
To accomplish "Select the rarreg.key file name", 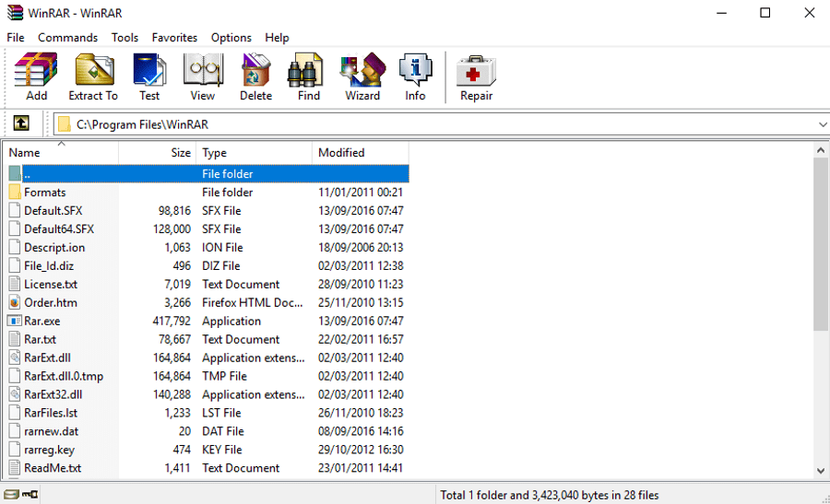I will (49, 450).
